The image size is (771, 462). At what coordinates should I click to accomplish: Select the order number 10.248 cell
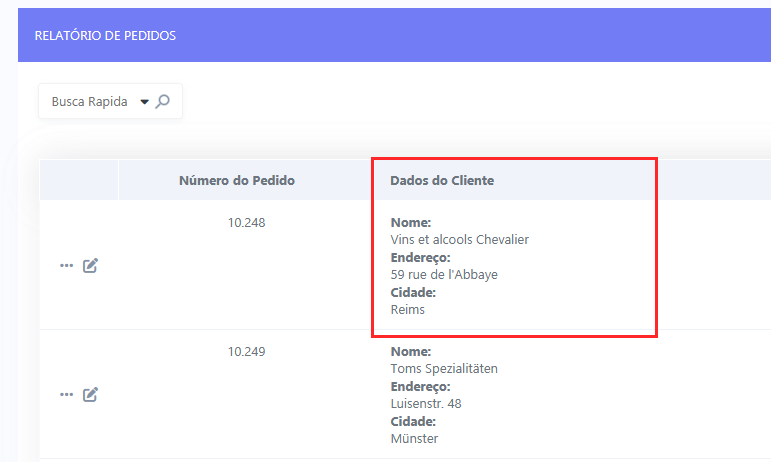[x=246, y=223]
